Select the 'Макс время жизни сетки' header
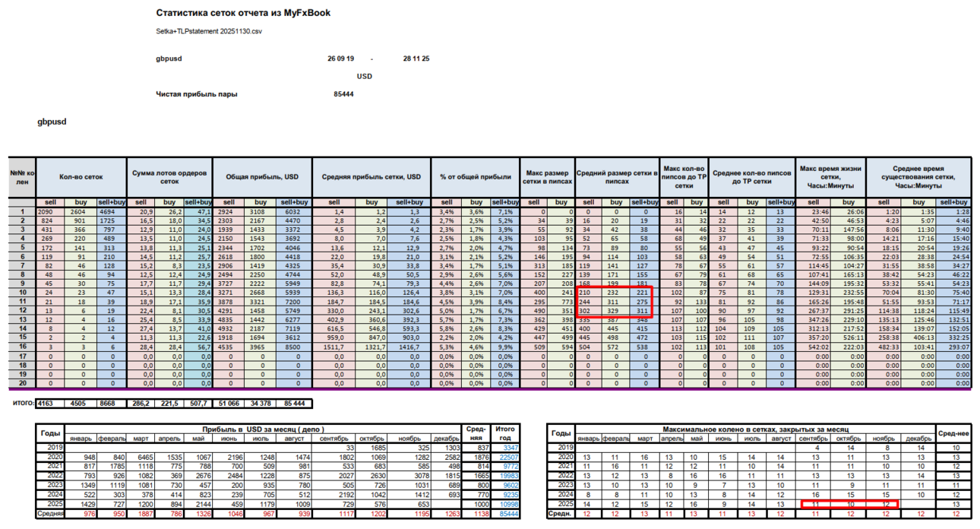This screenshot has height=529, width=980. click(x=830, y=178)
